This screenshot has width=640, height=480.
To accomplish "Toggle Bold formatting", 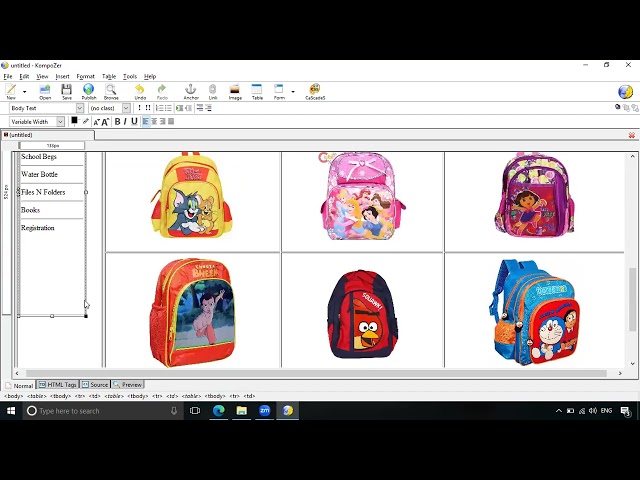I will [118, 122].
